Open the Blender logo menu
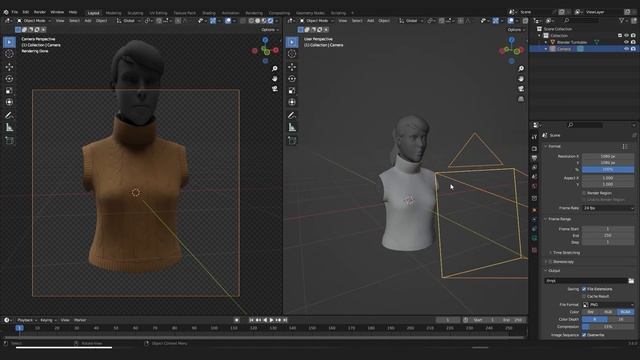Viewport: 640px width, 360px height. (6, 12)
